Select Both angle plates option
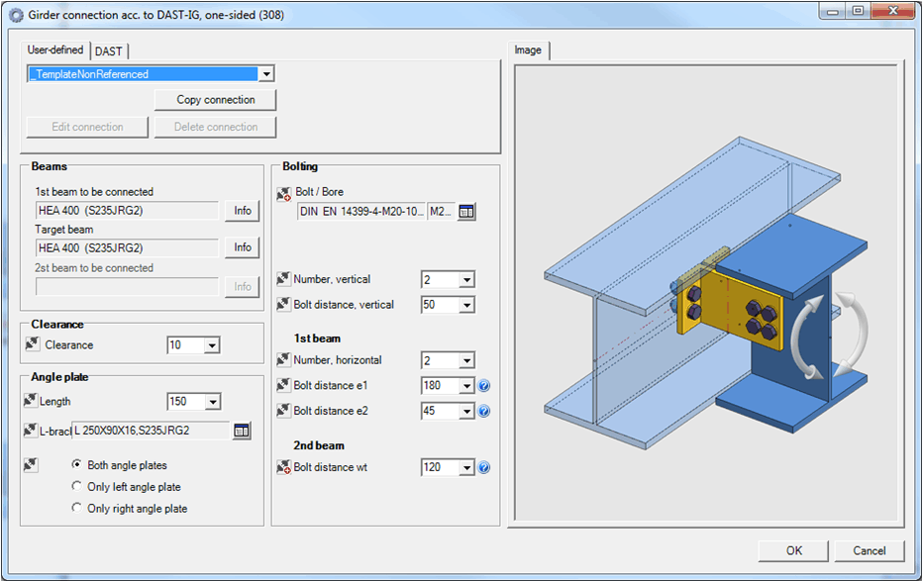The image size is (924, 581). pyautogui.click(x=77, y=465)
